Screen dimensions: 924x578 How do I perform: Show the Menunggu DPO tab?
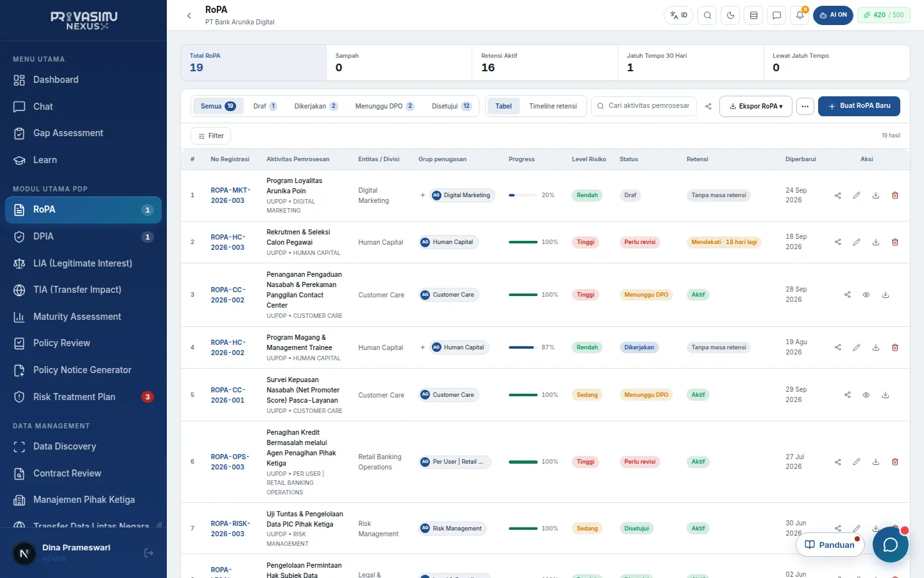click(x=384, y=107)
